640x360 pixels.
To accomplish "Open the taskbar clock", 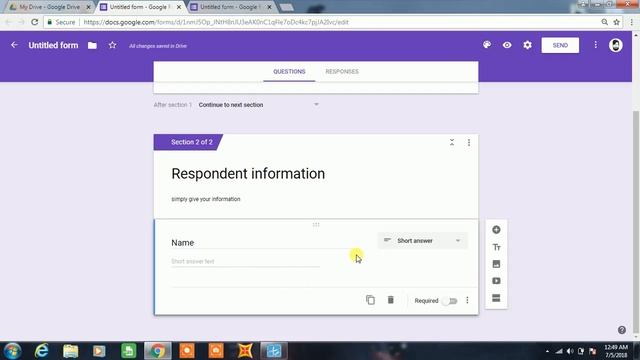I will point(616,351).
